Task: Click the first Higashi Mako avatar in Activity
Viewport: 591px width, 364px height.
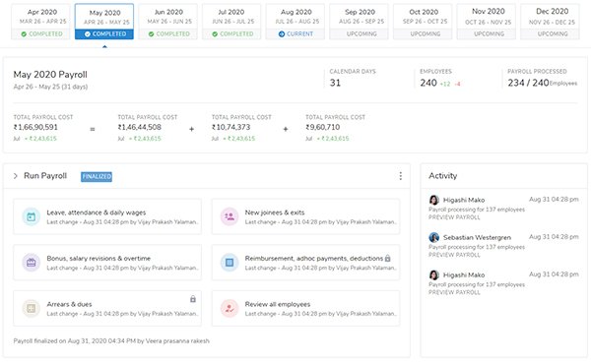Action: (x=434, y=200)
